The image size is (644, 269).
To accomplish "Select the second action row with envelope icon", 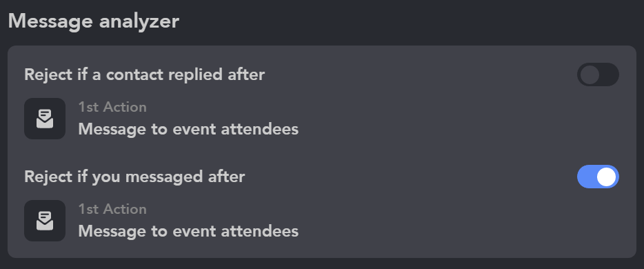I will click(x=161, y=221).
